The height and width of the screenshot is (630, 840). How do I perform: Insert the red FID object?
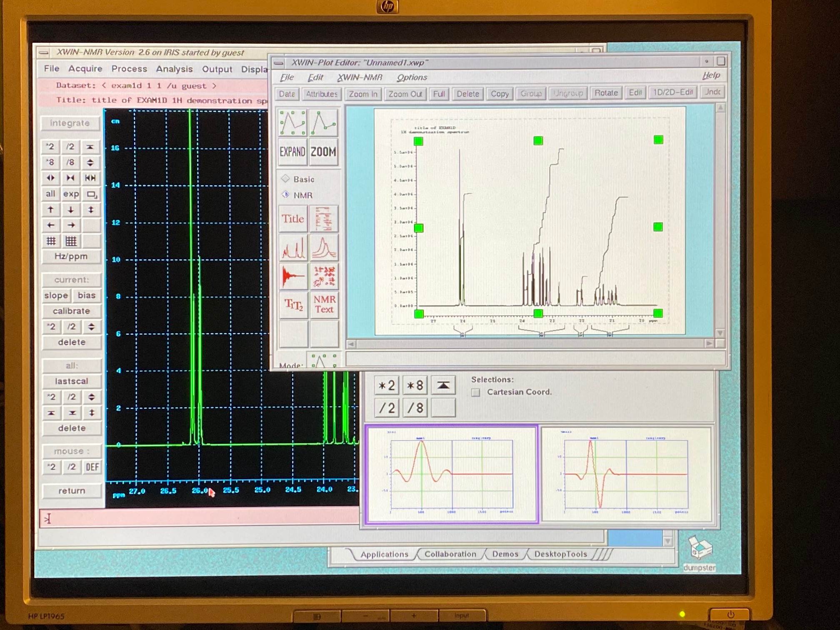pyautogui.click(x=293, y=276)
